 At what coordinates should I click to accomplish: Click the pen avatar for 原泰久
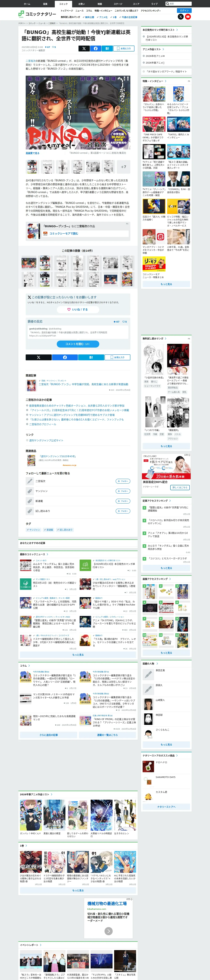148,689
